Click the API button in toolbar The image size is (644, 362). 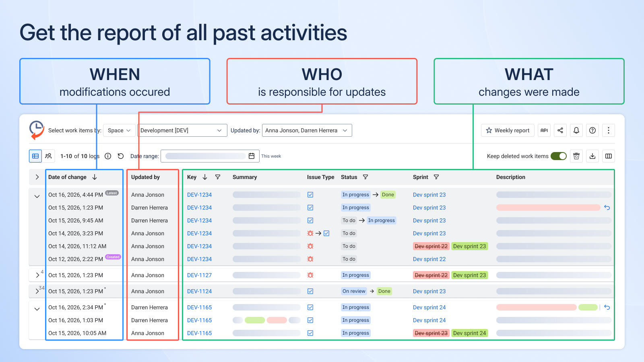coord(544,130)
